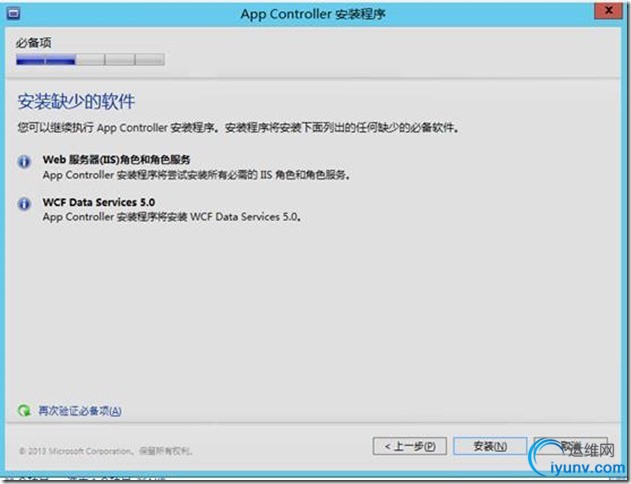Click the green refresh icon for re-verify
631x484 pixels.
[x=24, y=410]
